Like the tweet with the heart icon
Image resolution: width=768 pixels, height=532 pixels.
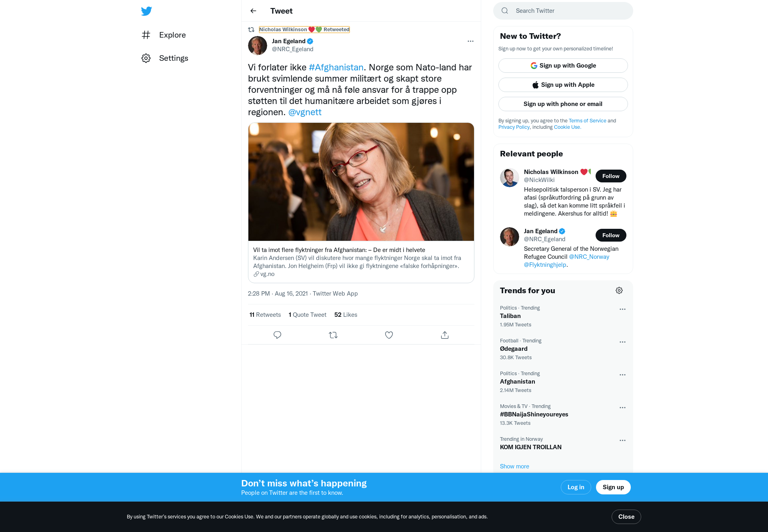click(x=389, y=335)
